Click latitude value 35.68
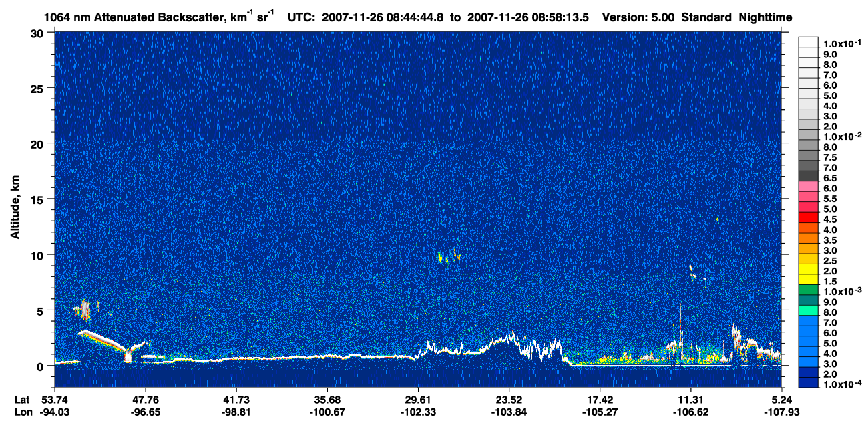 click(327, 400)
